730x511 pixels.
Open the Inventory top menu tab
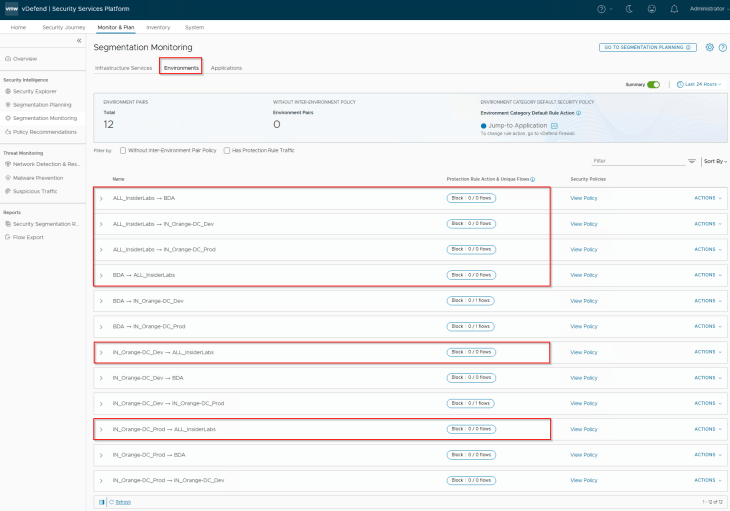158,27
